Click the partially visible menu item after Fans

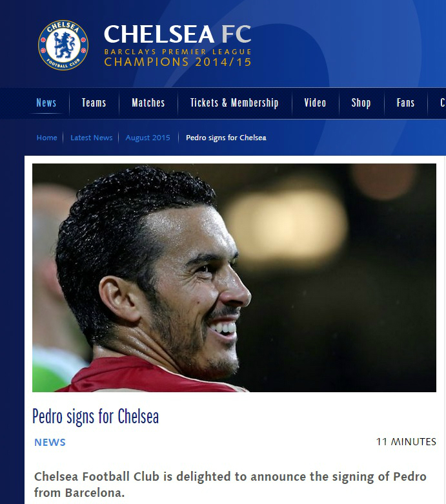pyautogui.click(x=442, y=103)
